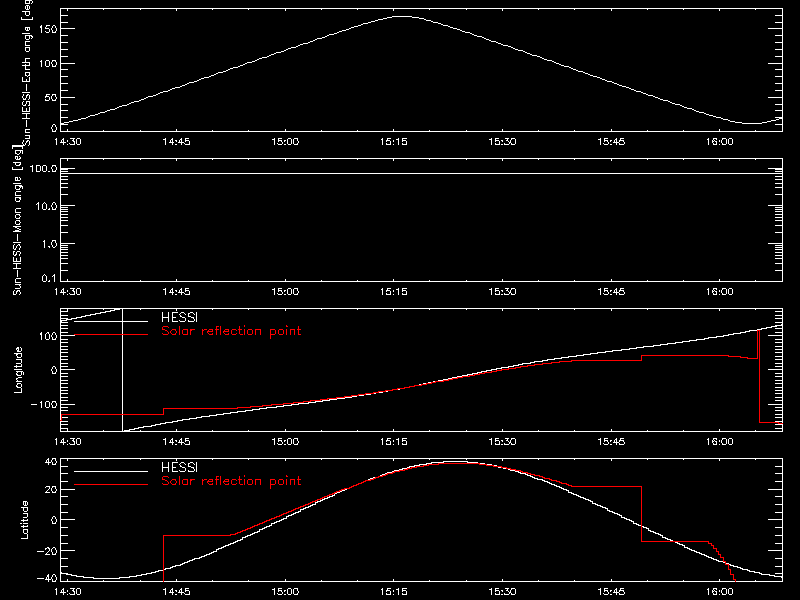Select Solar reflection point legend in Latitude plot
Viewport: 800px width, 600px height.
(x=231, y=481)
